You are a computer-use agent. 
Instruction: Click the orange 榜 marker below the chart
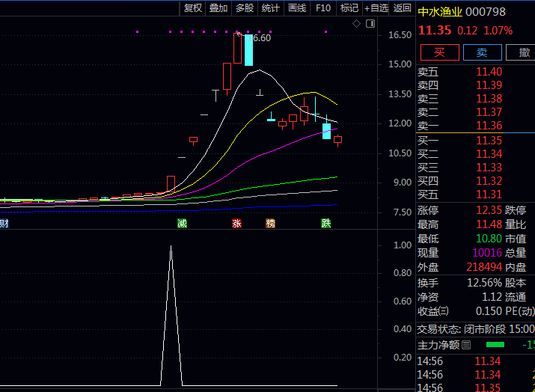coord(270,224)
